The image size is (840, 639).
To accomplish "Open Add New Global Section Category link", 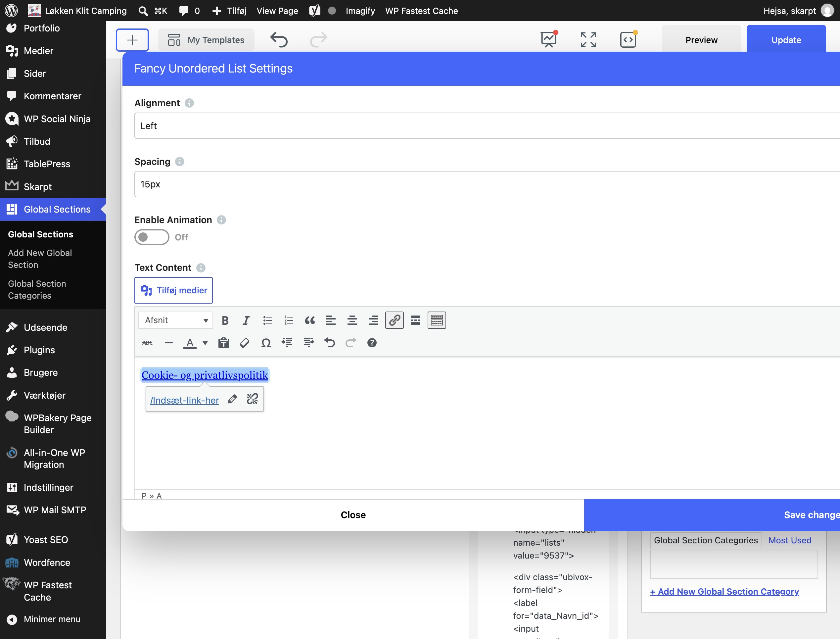I will [x=724, y=591].
